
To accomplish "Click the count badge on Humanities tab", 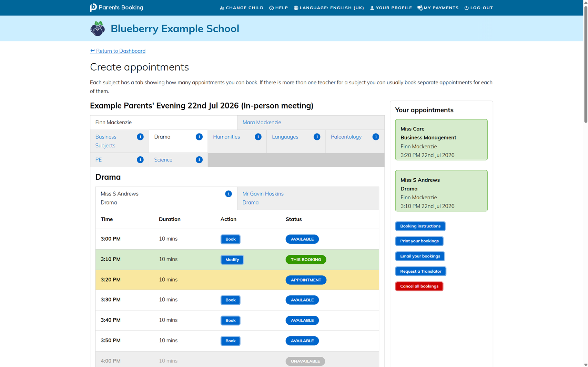I will coord(258,137).
